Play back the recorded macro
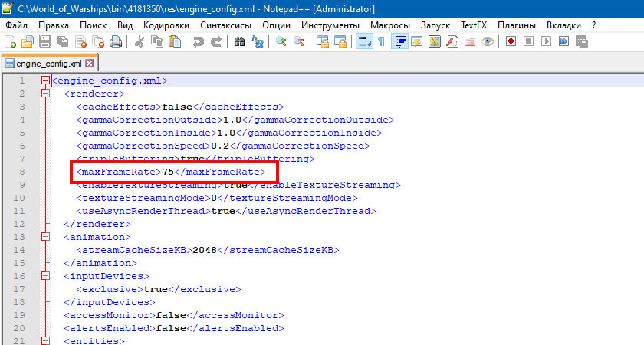This screenshot has width=644, height=345. (546, 41)
